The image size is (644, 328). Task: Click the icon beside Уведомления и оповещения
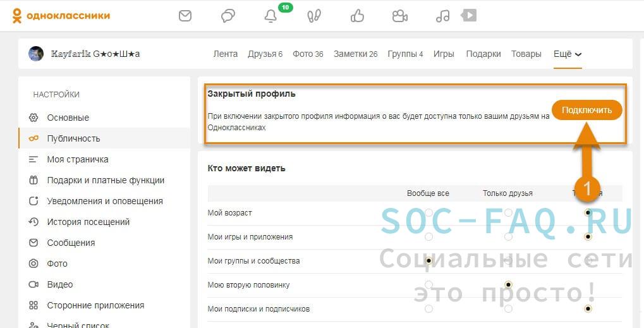(33, 201)
